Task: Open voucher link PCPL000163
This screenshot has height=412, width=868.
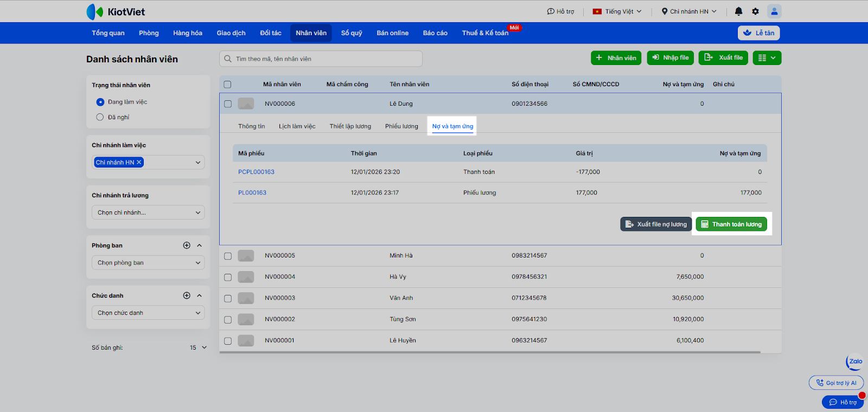Action: (x=256, y=172)
